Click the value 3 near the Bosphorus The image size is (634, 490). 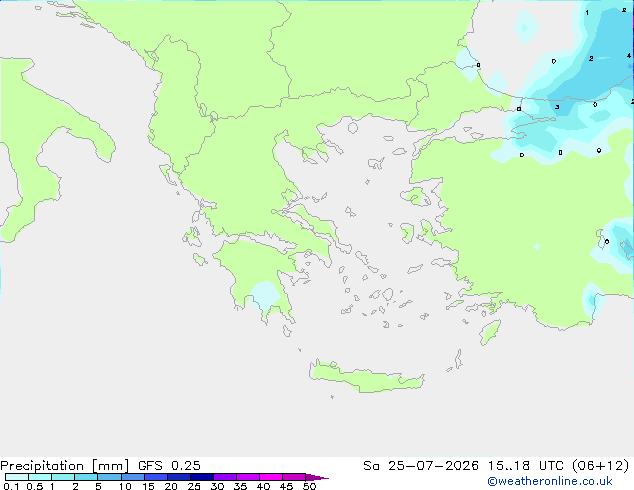pos(557,107)
